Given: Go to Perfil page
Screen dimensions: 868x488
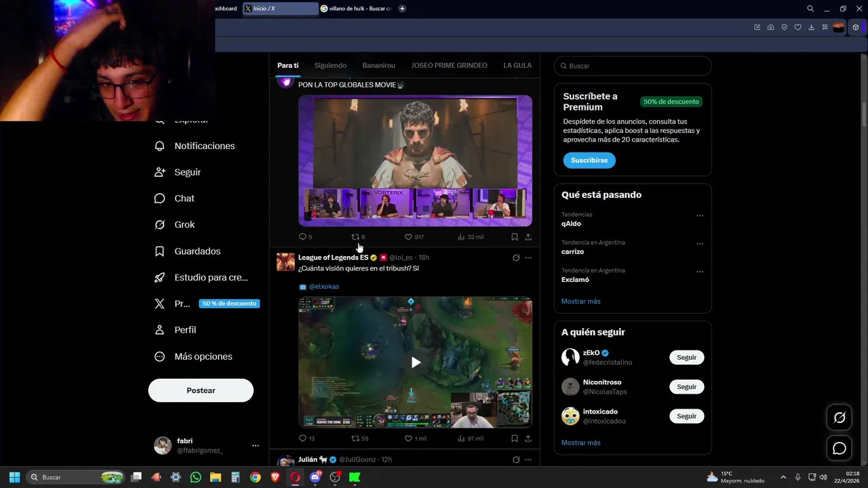Looking at the screenshot, I should click(x=175, y=330).
